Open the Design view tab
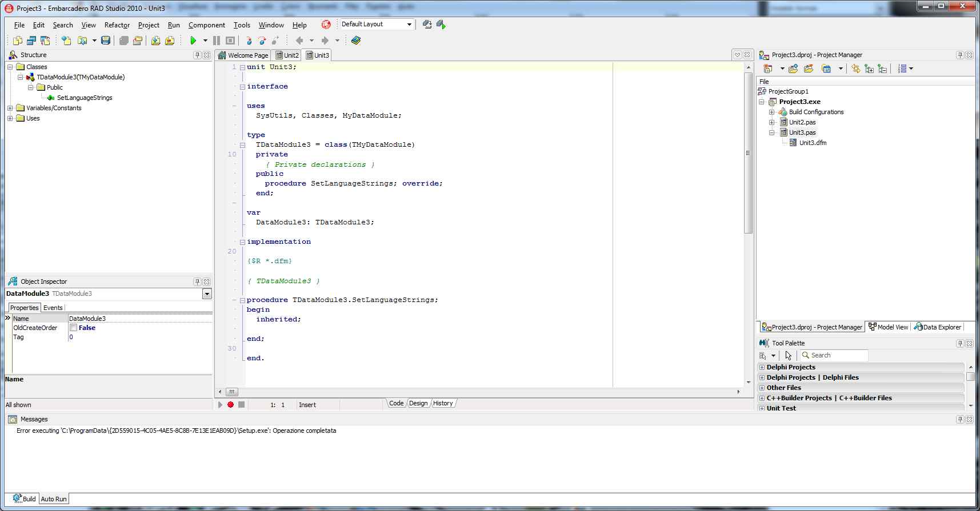Image resolution: width=980 pixels, height=511 pixels. (418, 403)
